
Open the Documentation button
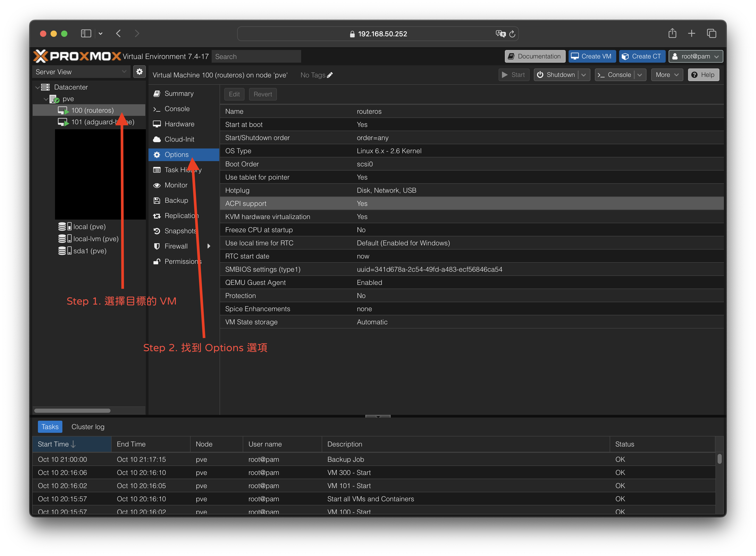pyautogui.click(x=535, y=56)
